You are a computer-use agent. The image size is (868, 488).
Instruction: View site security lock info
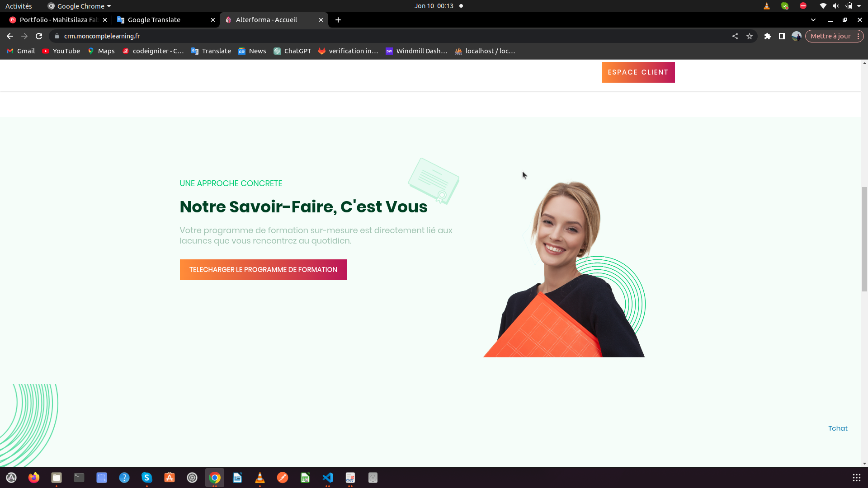pos(57,36)
